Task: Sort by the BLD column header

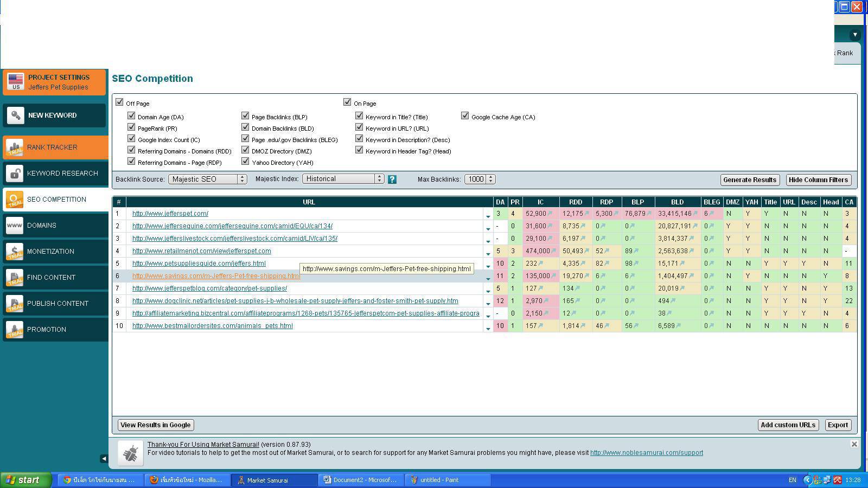Action: tap(677, 202)
